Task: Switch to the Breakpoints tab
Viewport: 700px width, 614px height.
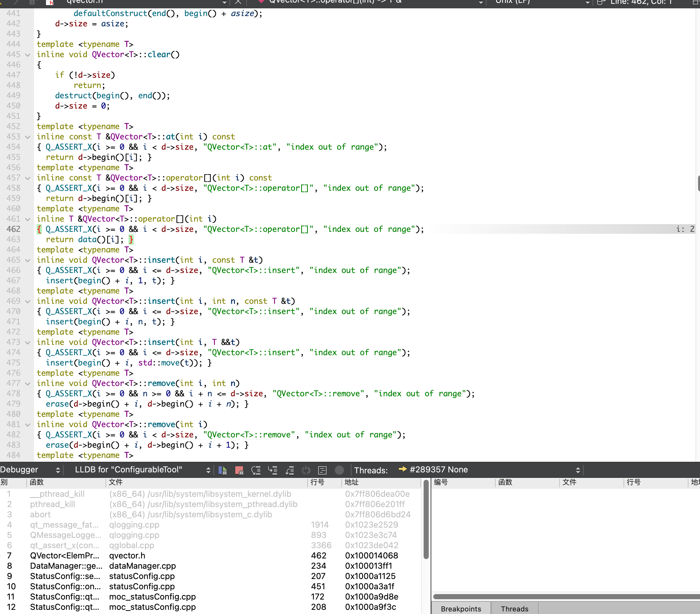Action: point(461,609)
